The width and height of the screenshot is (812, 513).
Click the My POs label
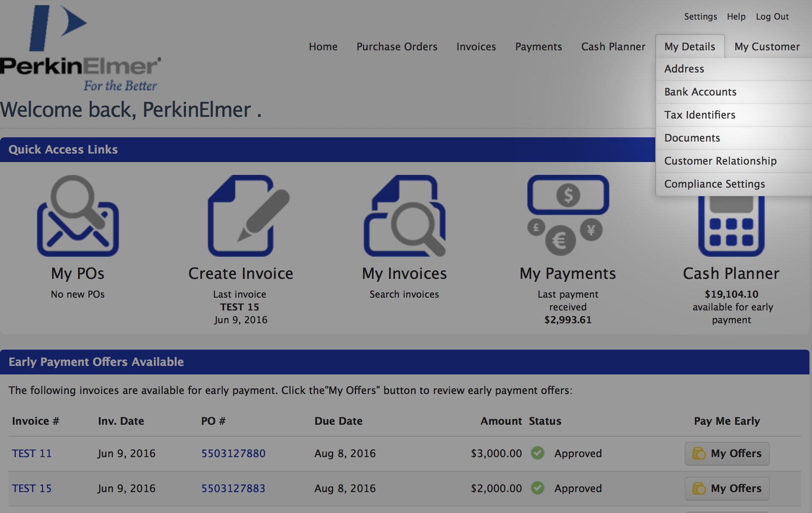point(78,273)
